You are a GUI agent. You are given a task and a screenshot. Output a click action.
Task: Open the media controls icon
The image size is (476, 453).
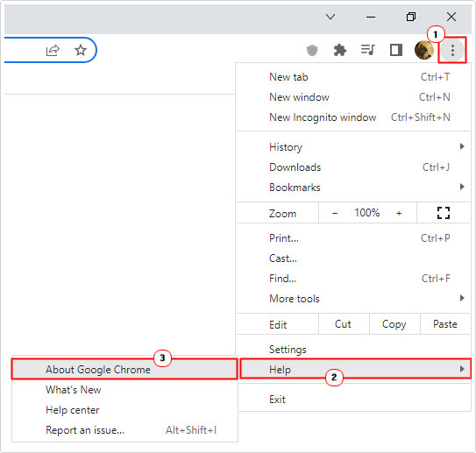(x=367, y=50)
